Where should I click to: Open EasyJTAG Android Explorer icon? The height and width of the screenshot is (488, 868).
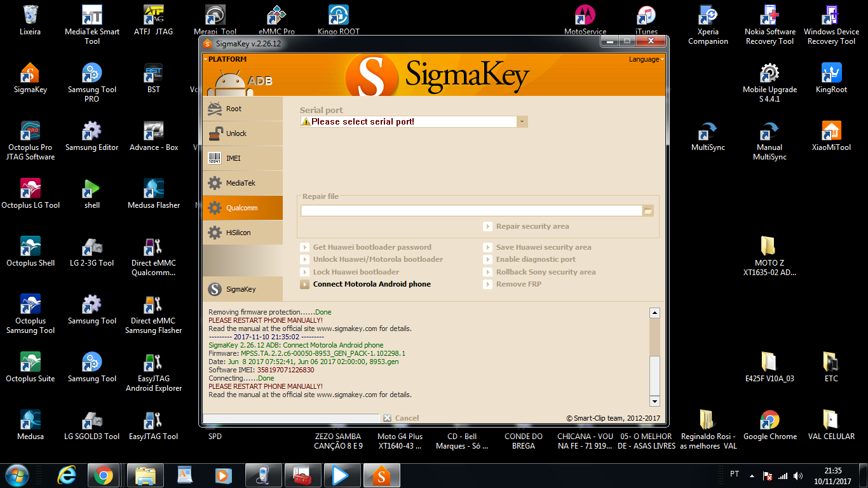coord(154,372)
